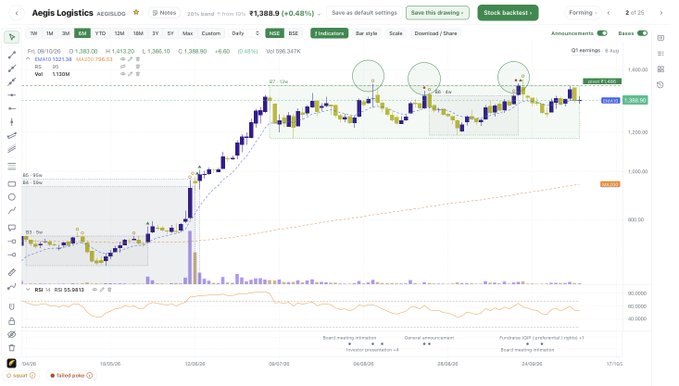
Task: Select the comment callout annotation tool
Action: coord(12,227)
